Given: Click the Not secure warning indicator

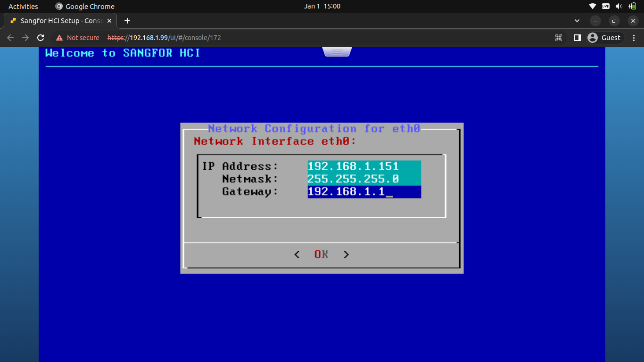Looking at the screenshot, I should point(78,38).
